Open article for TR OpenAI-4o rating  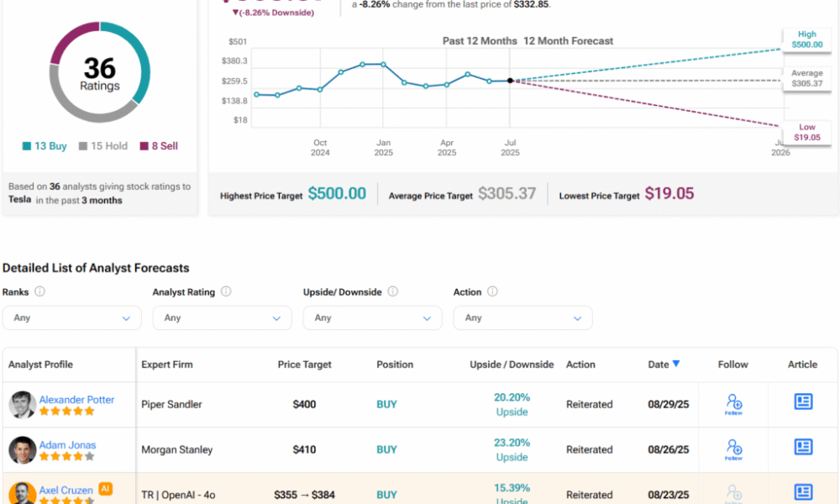coord(803,491)
